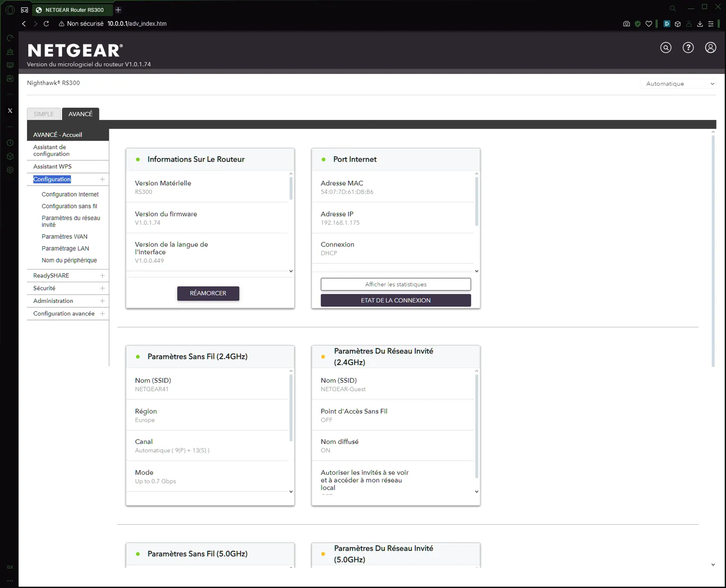Open the GX Corner gamepad icon
This screenshot has width=726, height=588.
tap(24, 10)
